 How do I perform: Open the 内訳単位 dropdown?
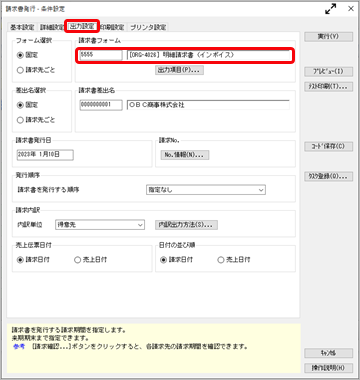pyautogui.click(x=99, y=225)
